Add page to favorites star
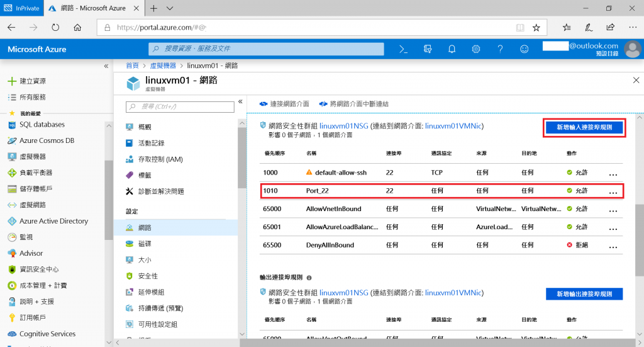 coord(536,28)
